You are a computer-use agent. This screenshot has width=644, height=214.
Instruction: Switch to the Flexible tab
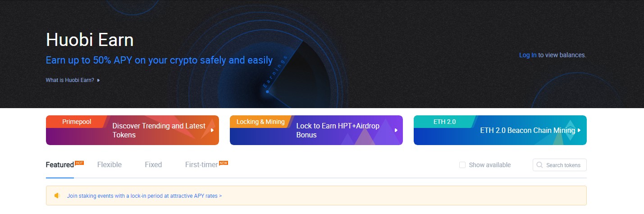(110, 165)
